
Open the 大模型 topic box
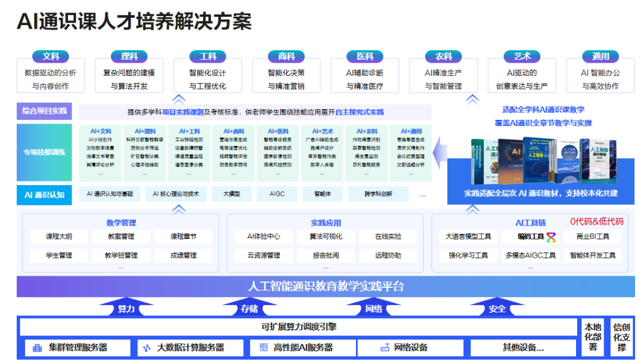pyautogui.click(x=231, y=193)
